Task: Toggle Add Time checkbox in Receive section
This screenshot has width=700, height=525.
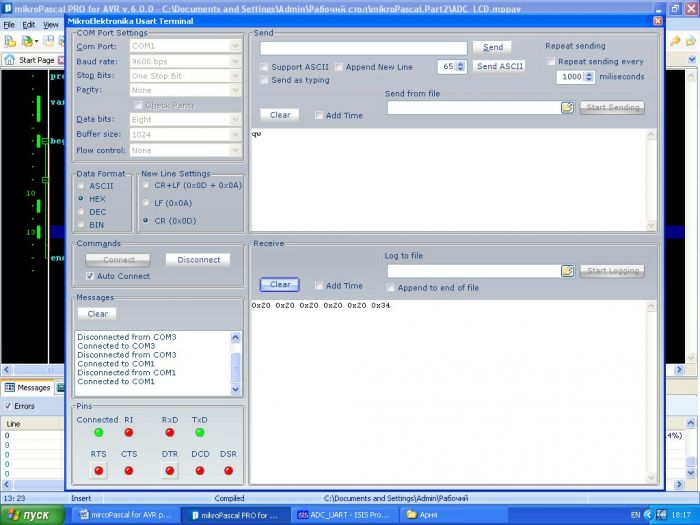Action: tap(319, 286)
